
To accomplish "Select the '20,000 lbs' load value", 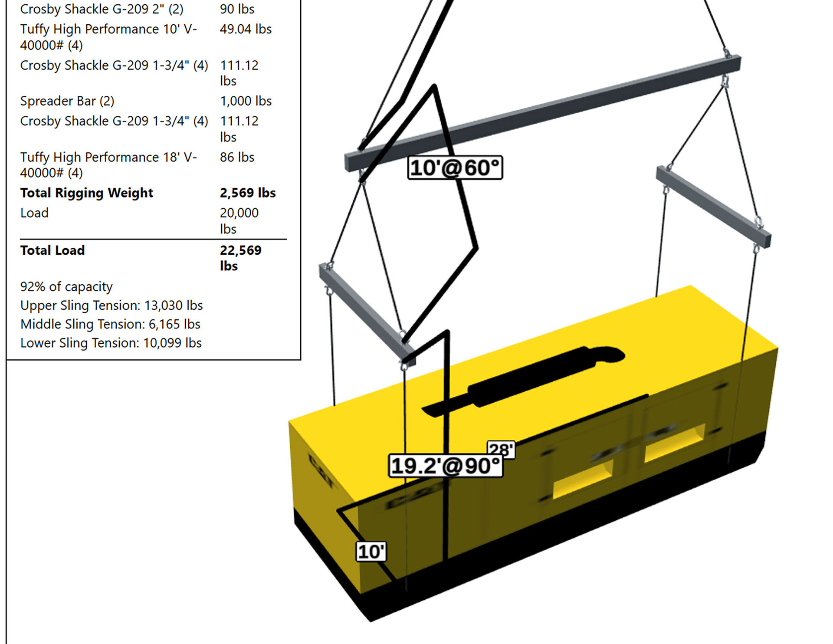I will coord(239,221).
